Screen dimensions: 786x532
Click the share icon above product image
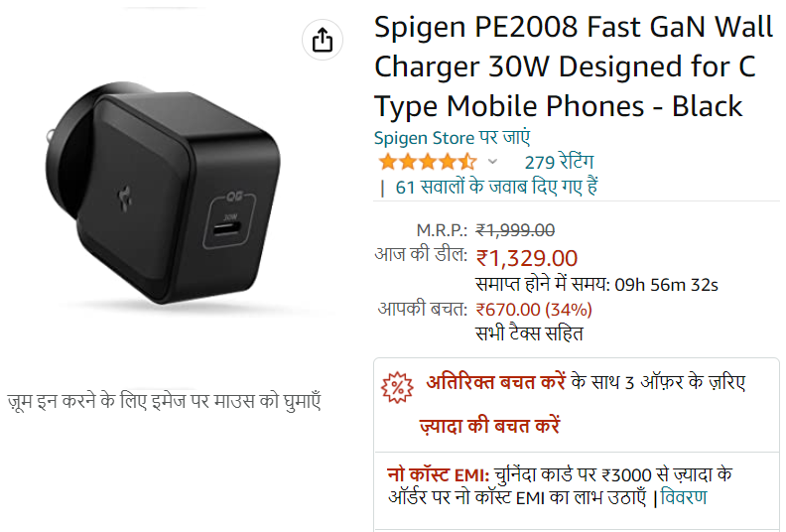pos(323,40)
